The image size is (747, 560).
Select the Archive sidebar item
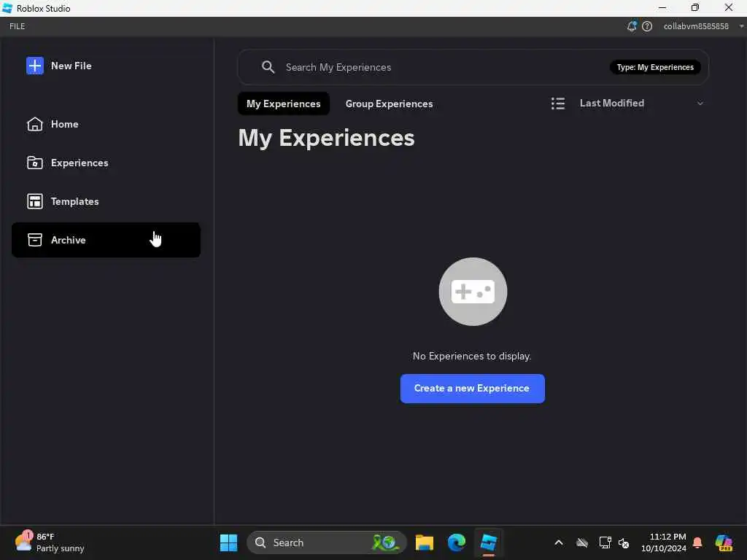(106, 240)
